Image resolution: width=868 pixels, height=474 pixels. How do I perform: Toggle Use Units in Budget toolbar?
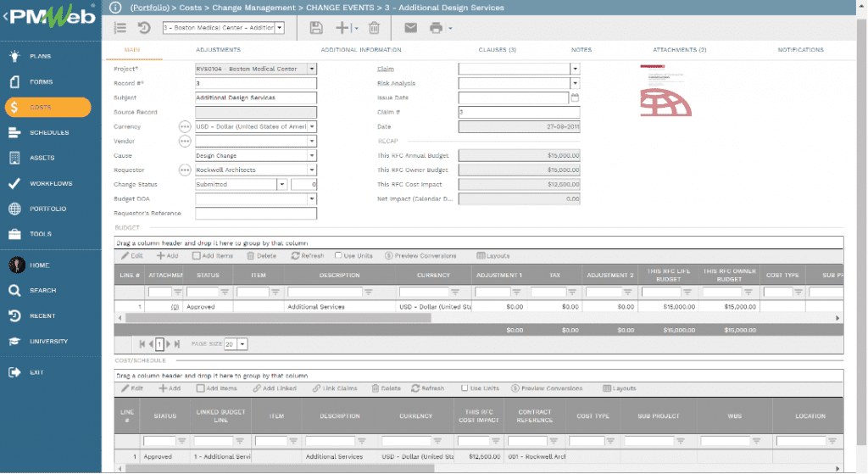pyautogui.click(x=338, y=255)
